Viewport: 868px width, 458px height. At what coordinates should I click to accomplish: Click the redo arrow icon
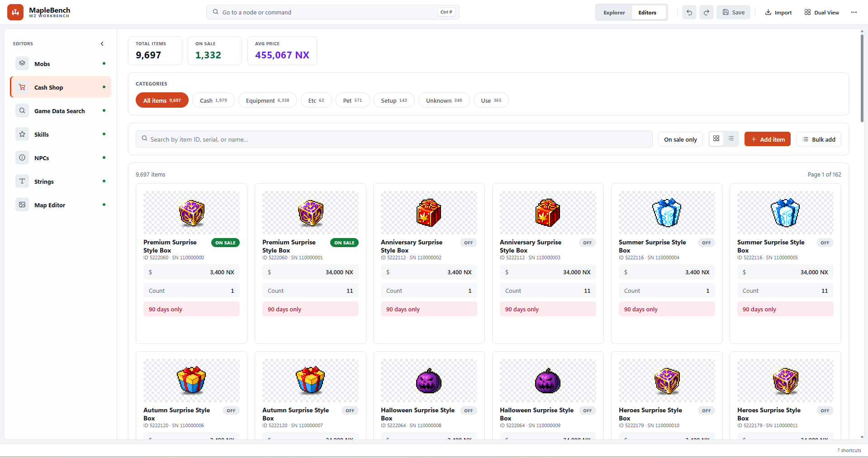(x=707, y=12)
